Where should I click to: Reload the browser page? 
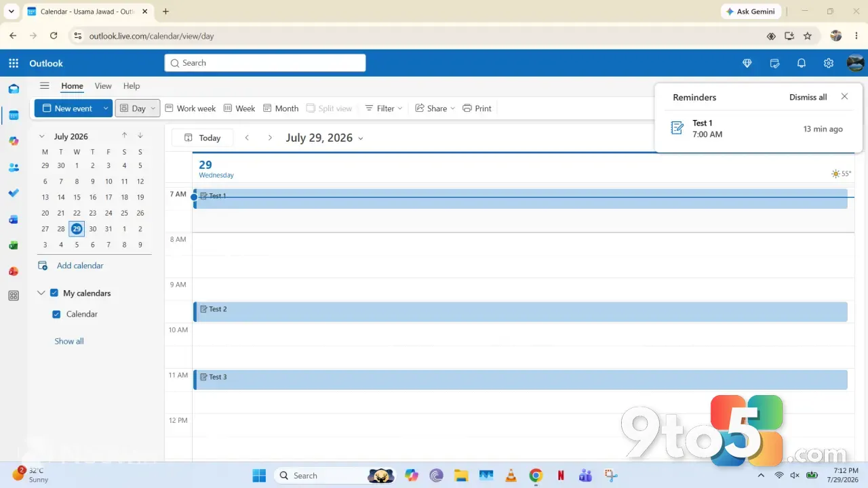tap(54, 36)
